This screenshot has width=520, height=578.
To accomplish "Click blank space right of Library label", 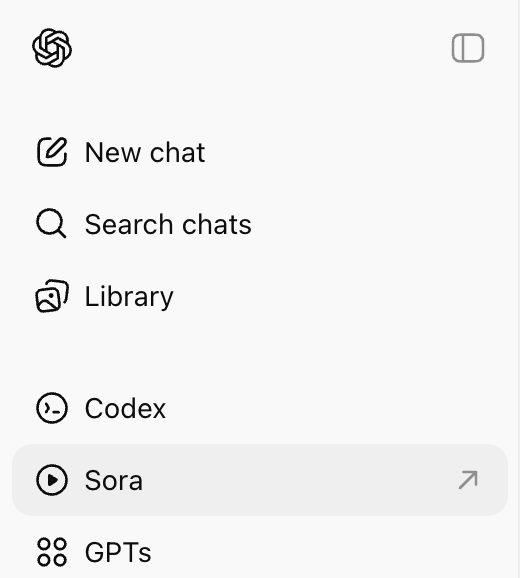I will [x=332, y=296].
